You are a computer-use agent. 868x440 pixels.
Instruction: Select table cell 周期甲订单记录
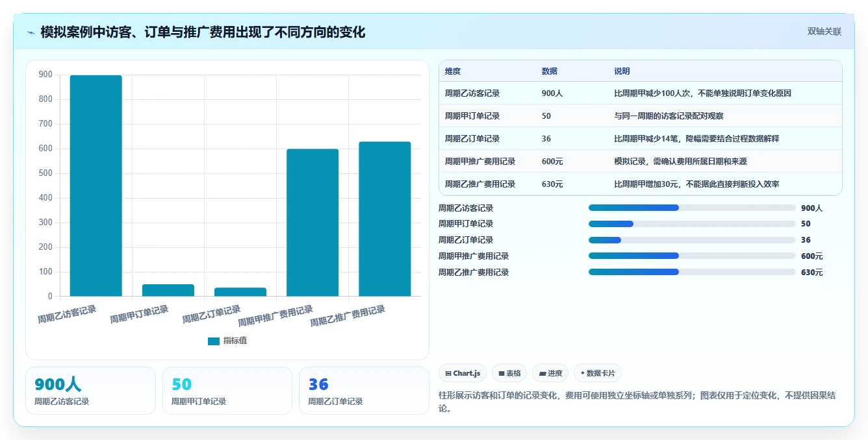tap(472, 116)
